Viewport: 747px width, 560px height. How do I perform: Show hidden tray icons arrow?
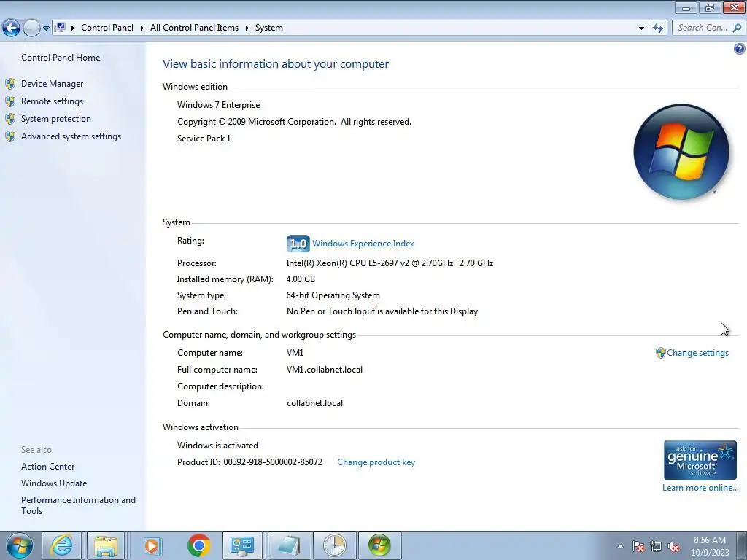click(620, 546)
